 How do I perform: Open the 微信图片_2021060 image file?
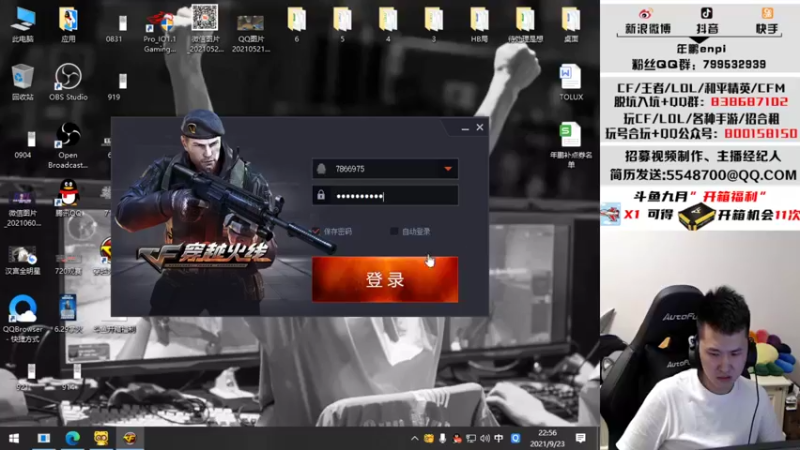pyautogui.click(x=22, y=208)
